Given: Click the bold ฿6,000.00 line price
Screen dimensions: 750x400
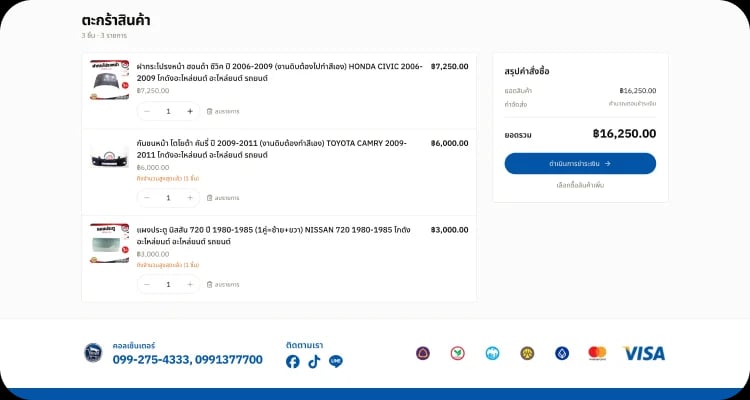Looking at the screenshot, I should pos(450,144).
